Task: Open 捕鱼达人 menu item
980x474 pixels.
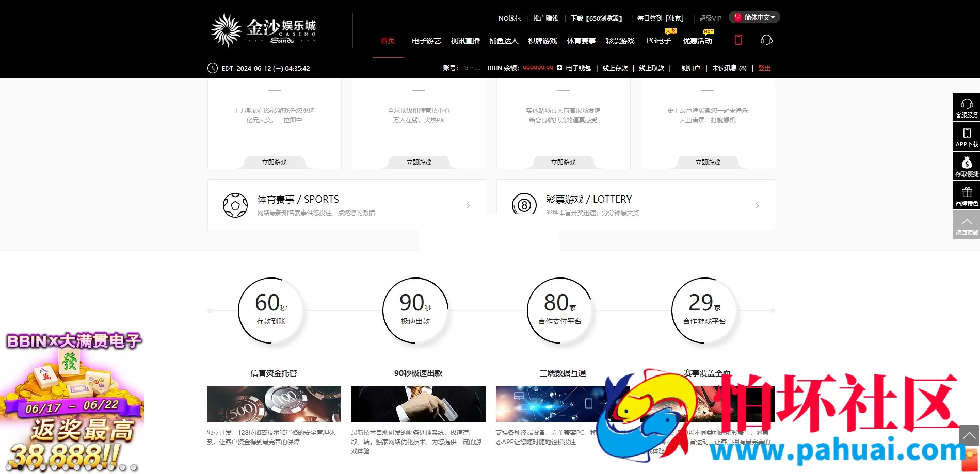Action: point(504,41)
